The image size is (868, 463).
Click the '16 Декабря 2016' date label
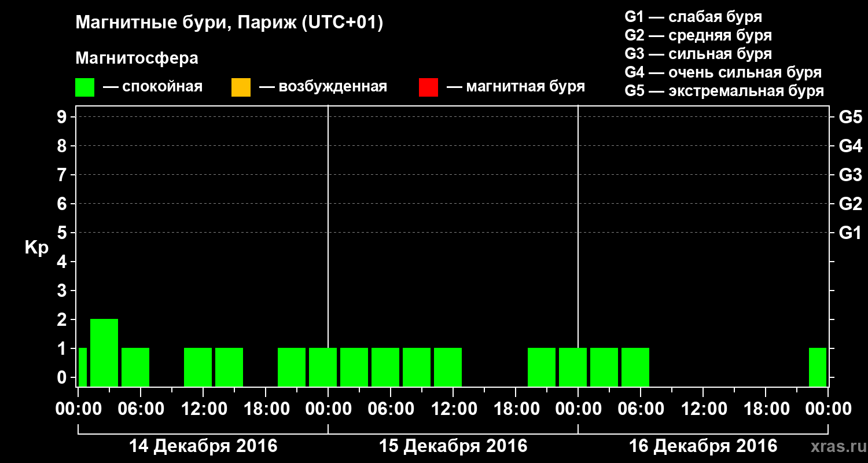click(x=703, y=446)
